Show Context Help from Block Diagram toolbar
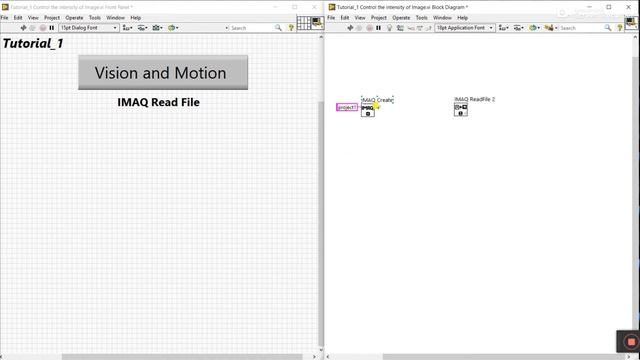 [x=620, y=28]
